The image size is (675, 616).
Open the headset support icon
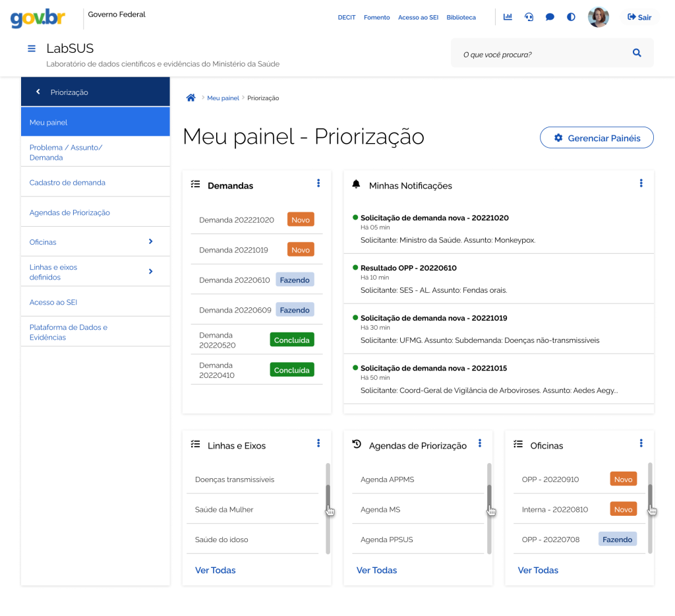(x=529, y=17)
